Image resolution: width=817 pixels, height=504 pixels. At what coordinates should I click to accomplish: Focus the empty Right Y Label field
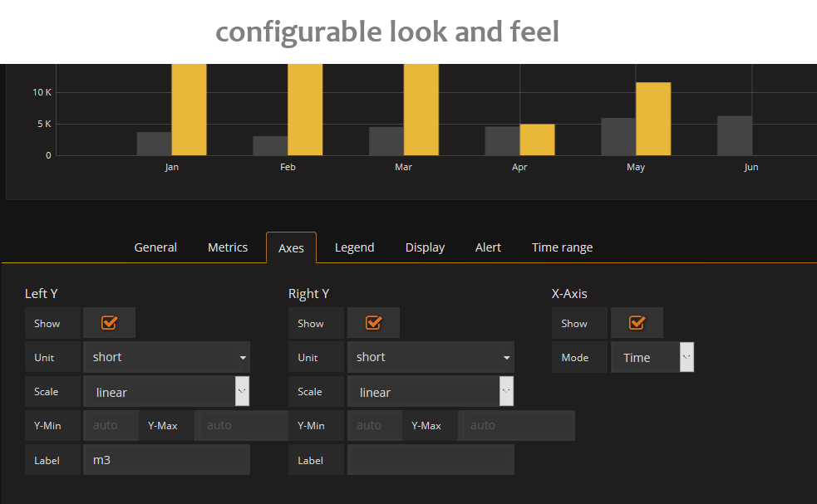click(430, 459)
